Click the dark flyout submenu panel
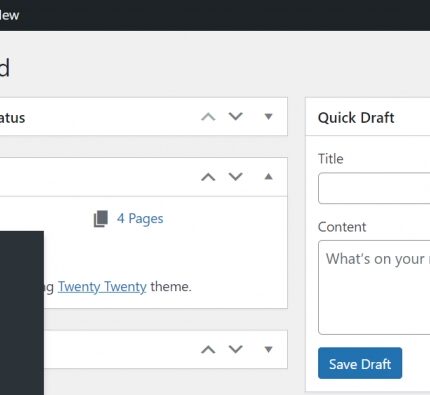 point(22,313)
